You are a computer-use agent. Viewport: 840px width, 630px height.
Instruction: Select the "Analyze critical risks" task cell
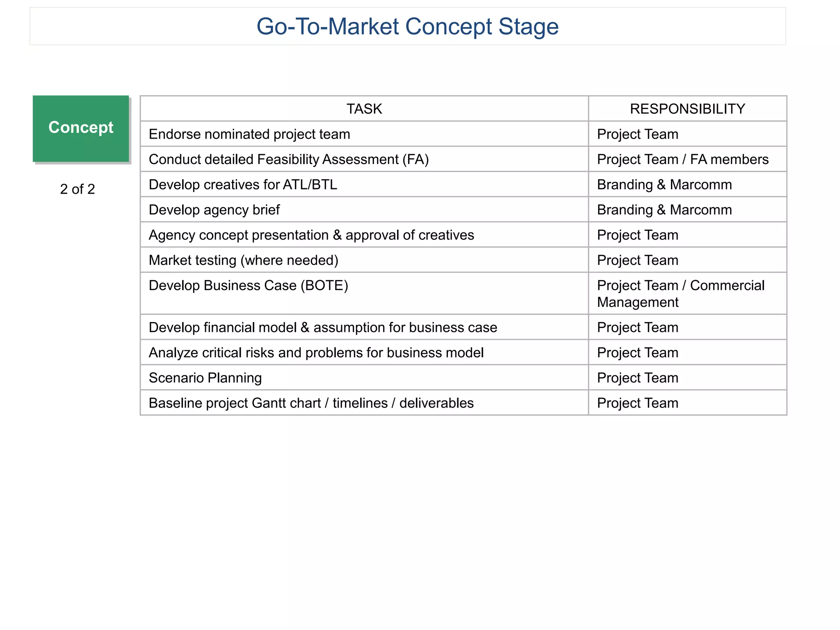coord(316,353)
